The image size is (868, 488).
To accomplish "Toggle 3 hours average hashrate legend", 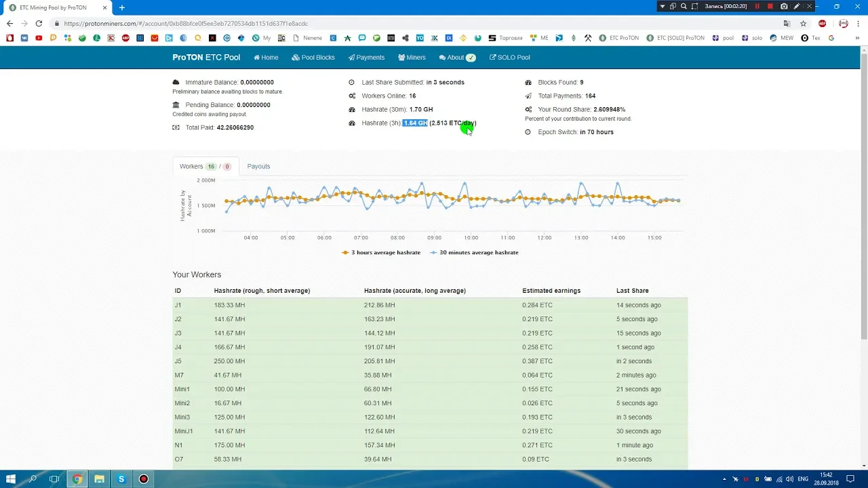I will [x=381, y=252].
